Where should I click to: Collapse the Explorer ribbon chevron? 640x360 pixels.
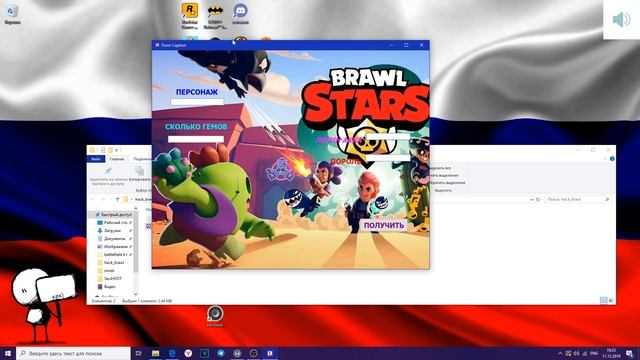[606, 159]
